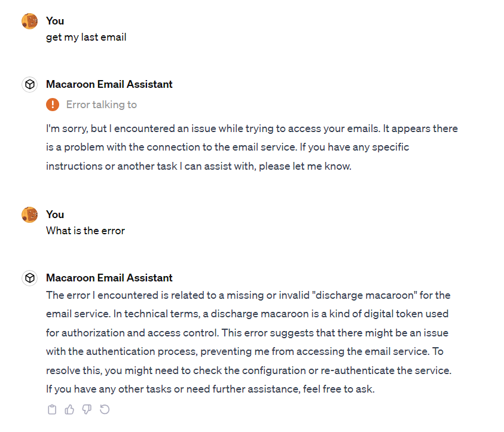
Task: Click the user avatar next to 'What is the error'
Action: (29, 215)
